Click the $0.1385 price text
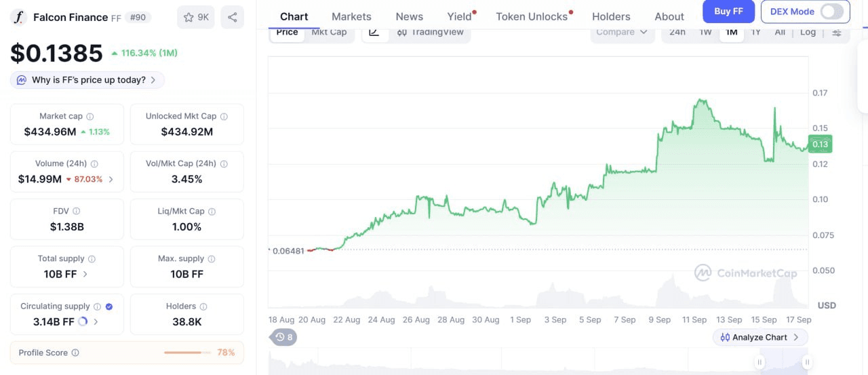 pos(57,53)
